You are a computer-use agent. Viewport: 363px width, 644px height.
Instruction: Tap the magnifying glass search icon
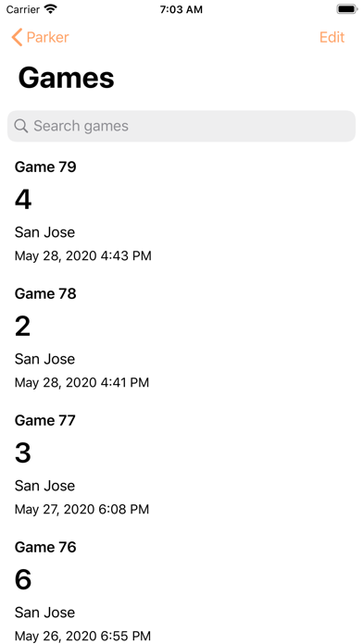[20, 126]
